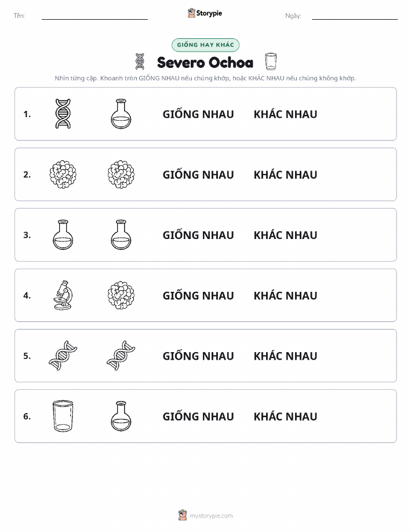Image resolution: width=411 pixels, height=532 pixels.
Task: Click the glass icon beside the Severo Ochoa title
Action: (271, 61)
